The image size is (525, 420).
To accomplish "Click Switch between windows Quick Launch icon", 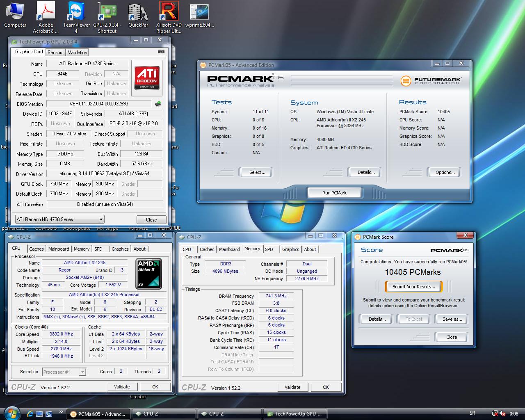I will (49, 414).
